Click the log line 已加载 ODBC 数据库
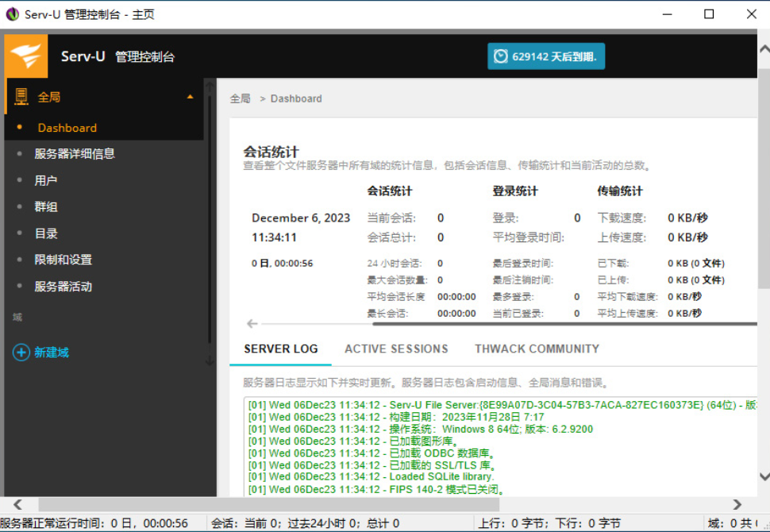This screenshot has width=770, height=532. pos(372,453)
